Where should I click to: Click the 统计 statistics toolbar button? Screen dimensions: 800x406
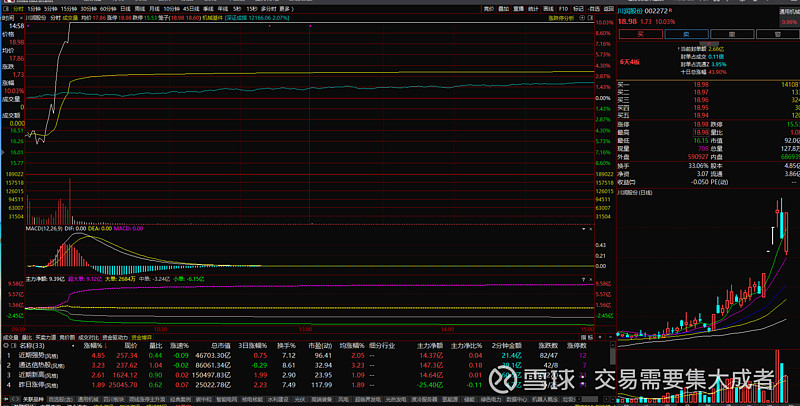click(x=533, y=9)
